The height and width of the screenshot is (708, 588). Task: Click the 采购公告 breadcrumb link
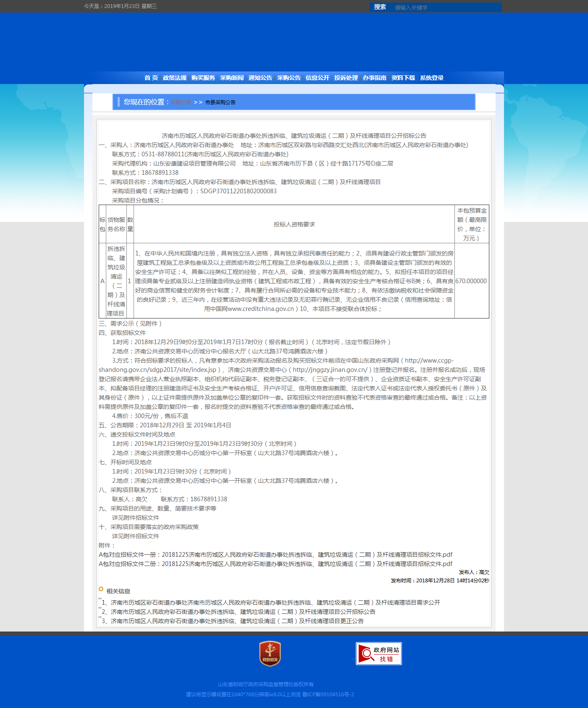[x=181, y=102]
